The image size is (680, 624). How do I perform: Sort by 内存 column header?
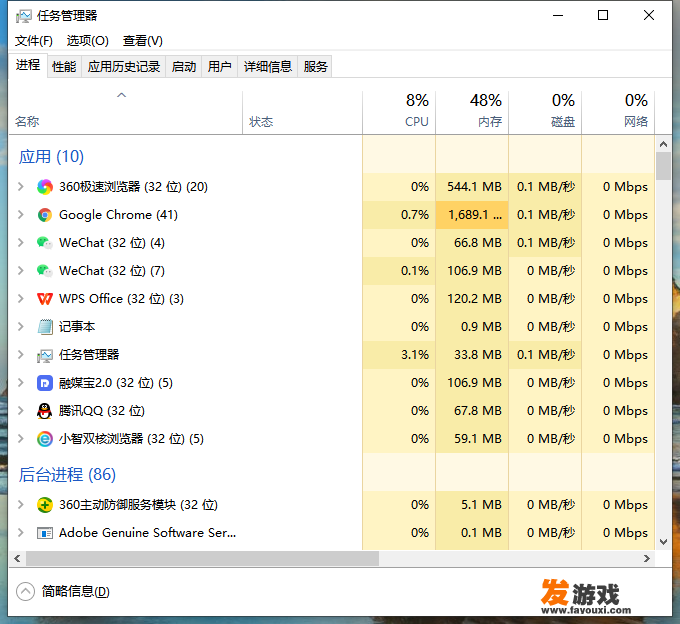472,112
